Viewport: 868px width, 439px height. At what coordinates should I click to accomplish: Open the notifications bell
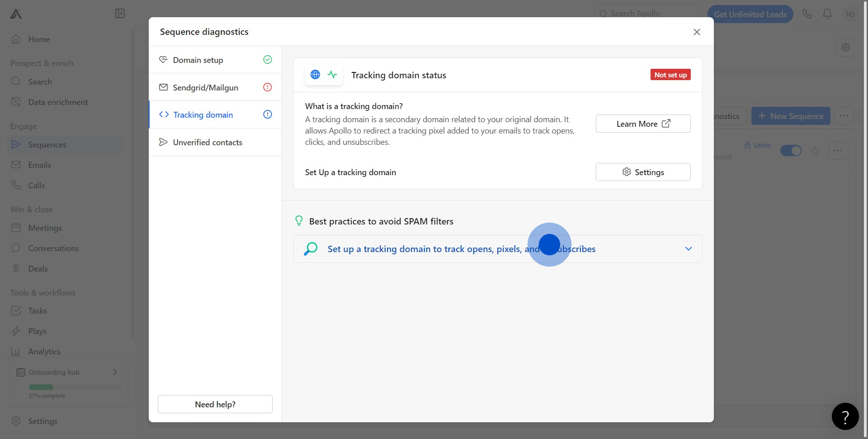tap(827, 14)
